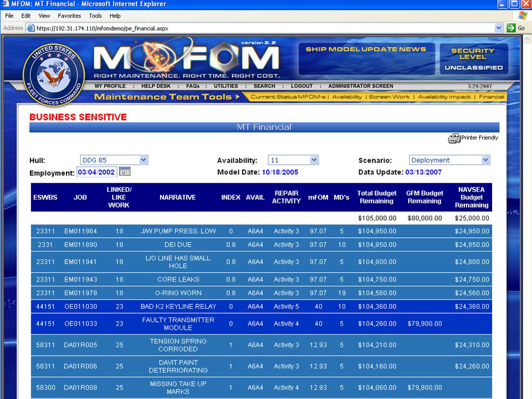Open the File menu
The height and width of the screenshot is (399, 532).
[9, 16]
